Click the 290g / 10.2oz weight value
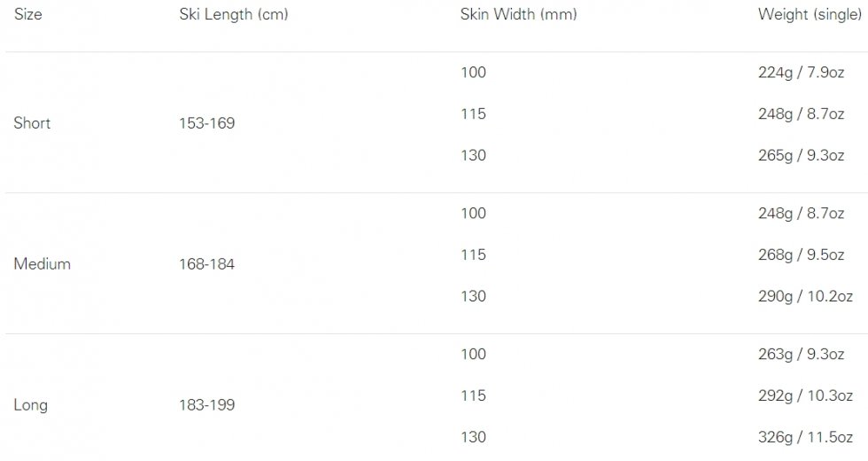Screen dimensions: 868x461 point(805,296)
